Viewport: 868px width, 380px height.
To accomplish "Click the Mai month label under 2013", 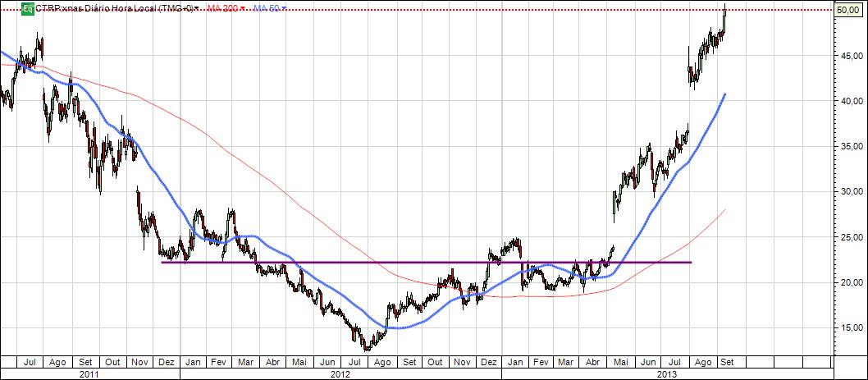I will [x=620, y=362].
